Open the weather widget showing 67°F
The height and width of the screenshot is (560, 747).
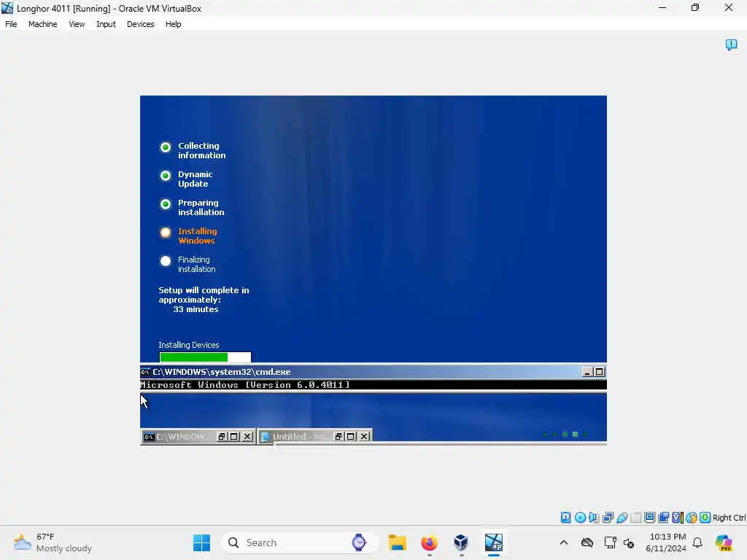(53, 542)
